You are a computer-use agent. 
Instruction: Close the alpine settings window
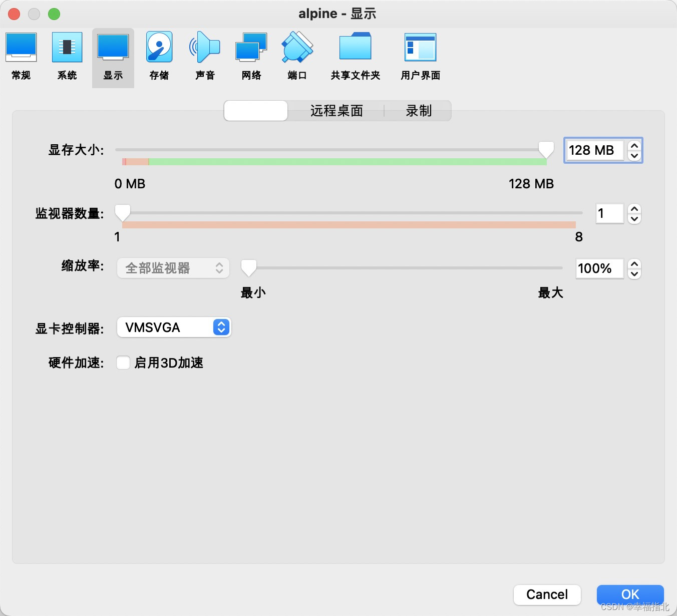tap(14, 14)
